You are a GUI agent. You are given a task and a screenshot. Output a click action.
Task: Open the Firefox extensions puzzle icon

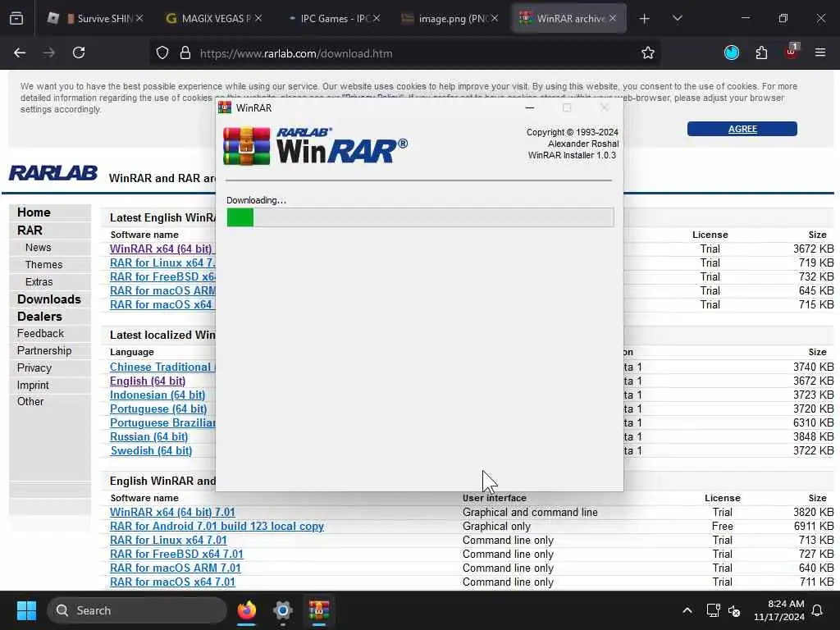coord(761,52)
